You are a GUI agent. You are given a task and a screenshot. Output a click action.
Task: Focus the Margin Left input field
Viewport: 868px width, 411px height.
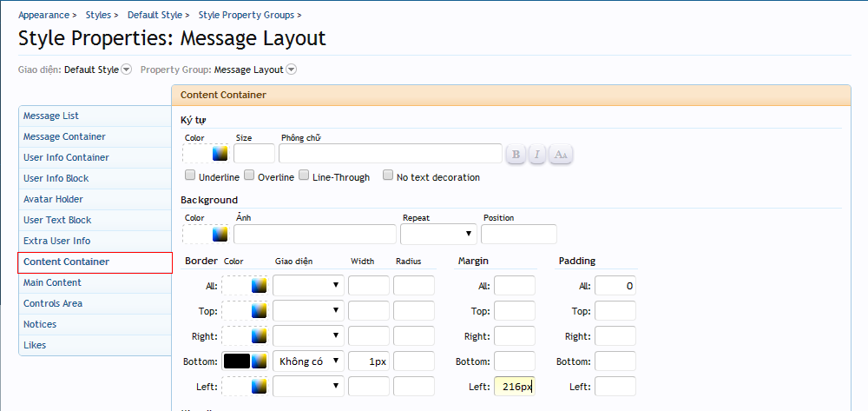pyautogui.click(x=514, y=387)
